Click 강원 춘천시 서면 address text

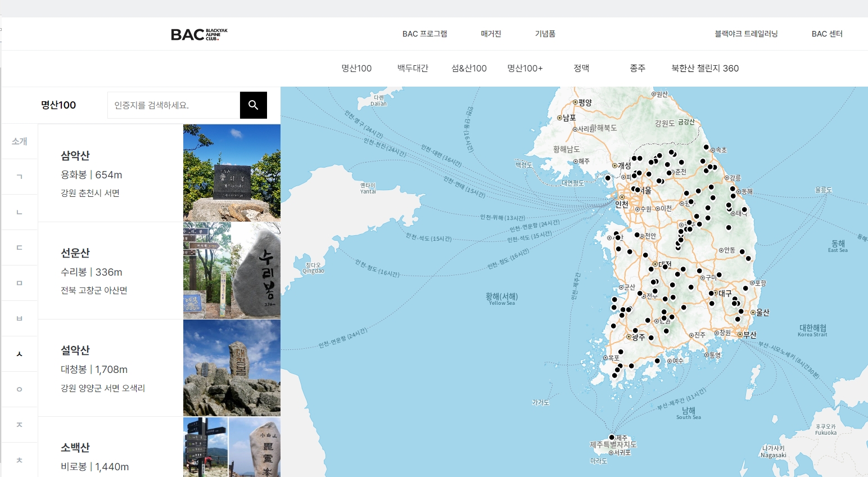pyautogui.click(x=90, y=193)
